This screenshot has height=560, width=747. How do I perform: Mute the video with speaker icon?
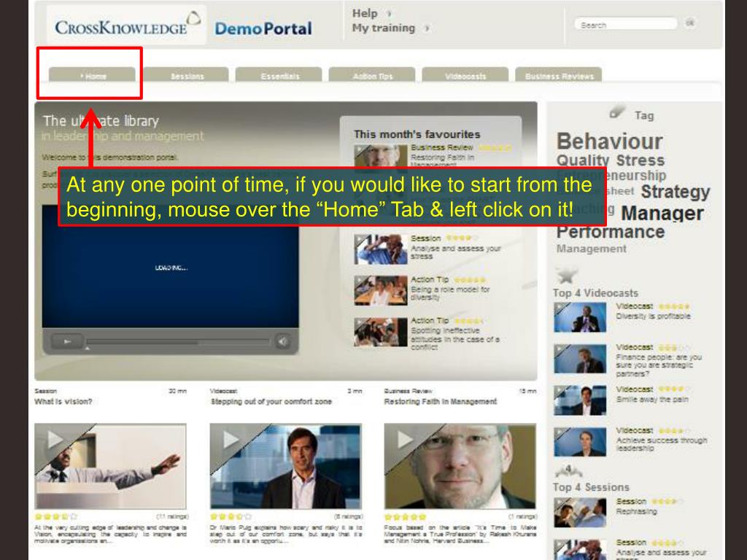point(282,341)
